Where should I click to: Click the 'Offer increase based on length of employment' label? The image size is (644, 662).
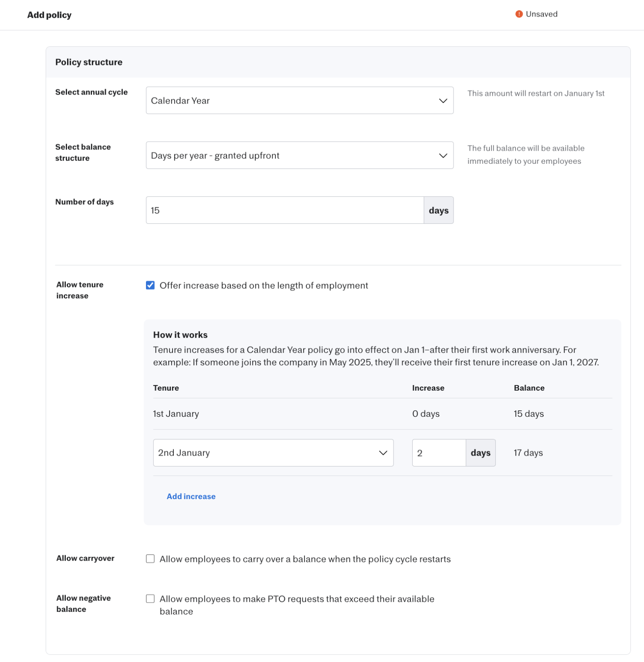pos(264,285)
